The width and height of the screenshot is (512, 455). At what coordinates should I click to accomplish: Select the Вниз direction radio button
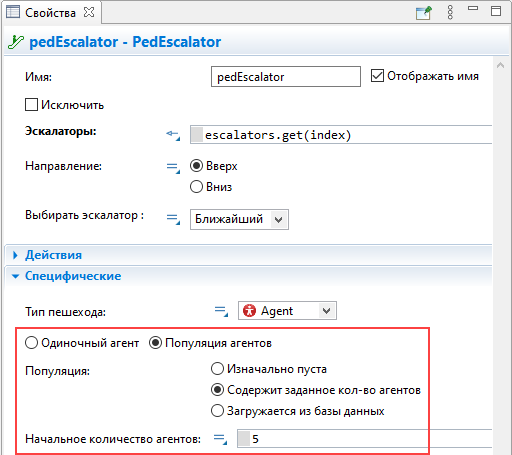(x=196, y=186)
